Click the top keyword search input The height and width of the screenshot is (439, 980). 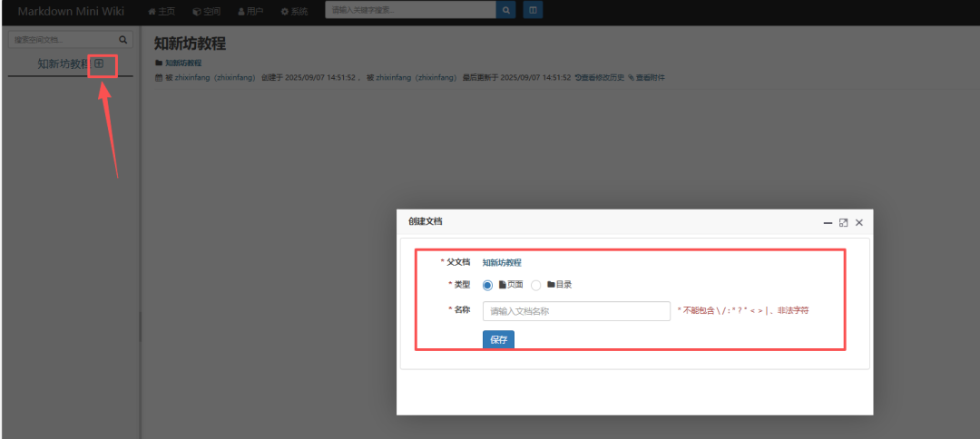tap(411, 10)
